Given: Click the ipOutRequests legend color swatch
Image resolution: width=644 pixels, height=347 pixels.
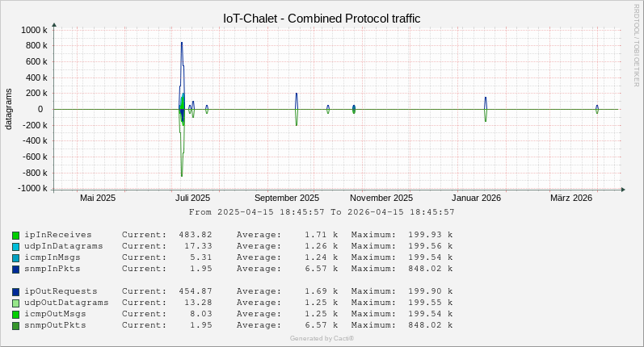Looking at the screenshot, I should click(15, 291).
